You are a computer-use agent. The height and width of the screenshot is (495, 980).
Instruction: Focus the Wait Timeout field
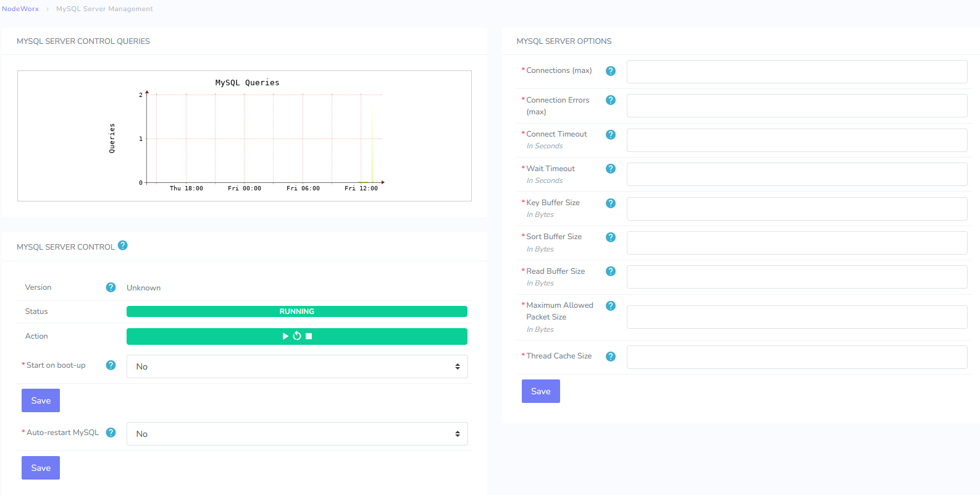point(797,174)
